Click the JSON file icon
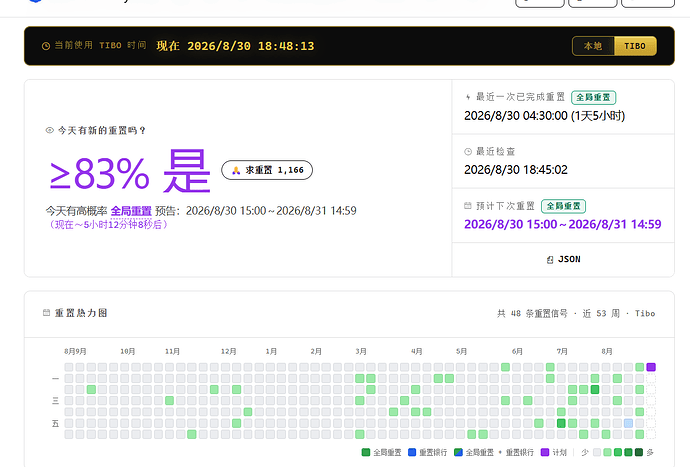The height and width of the screenshot is (467, 690). coord(550,260)
